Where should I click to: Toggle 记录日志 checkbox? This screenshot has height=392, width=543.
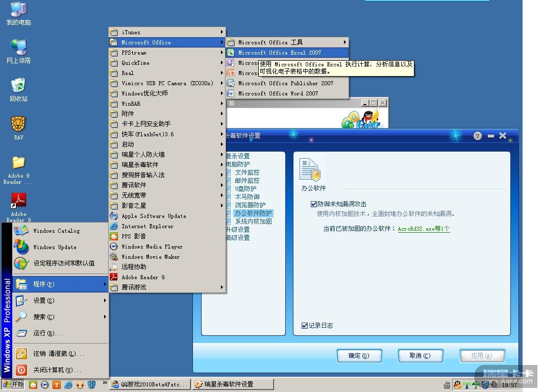305,326
